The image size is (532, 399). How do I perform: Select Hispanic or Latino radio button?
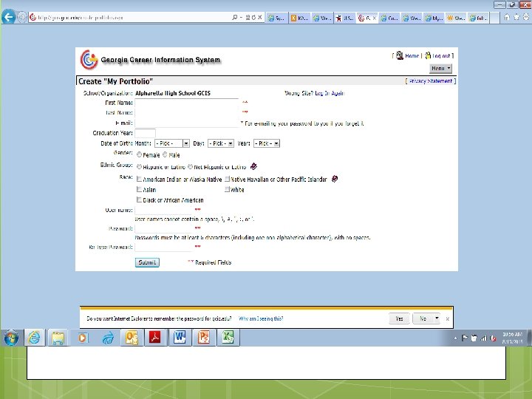(139, 166)
